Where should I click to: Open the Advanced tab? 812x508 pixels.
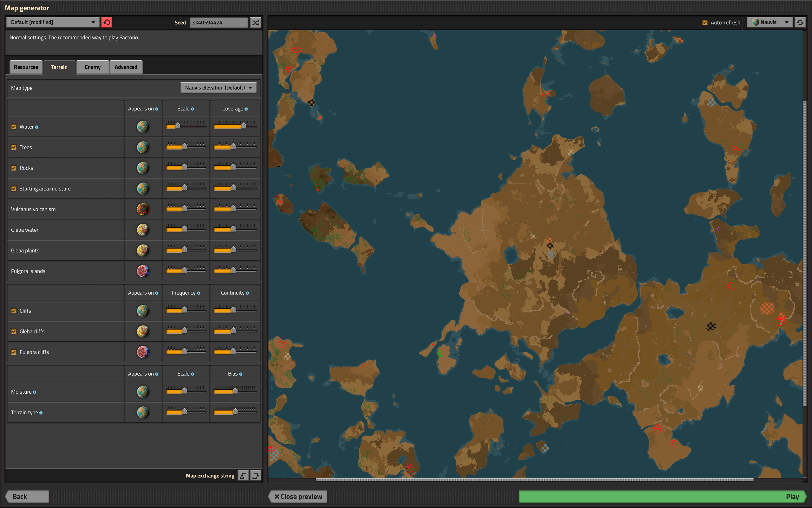(x=126, y=67)
